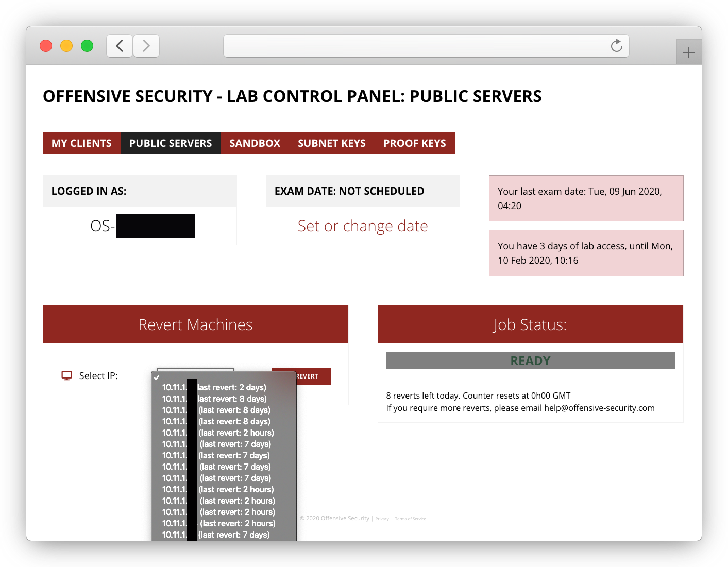Click the monitor icon beside Select IP
Image resolution: width=728 pixels, height=567 pixels.
point(67,376)
